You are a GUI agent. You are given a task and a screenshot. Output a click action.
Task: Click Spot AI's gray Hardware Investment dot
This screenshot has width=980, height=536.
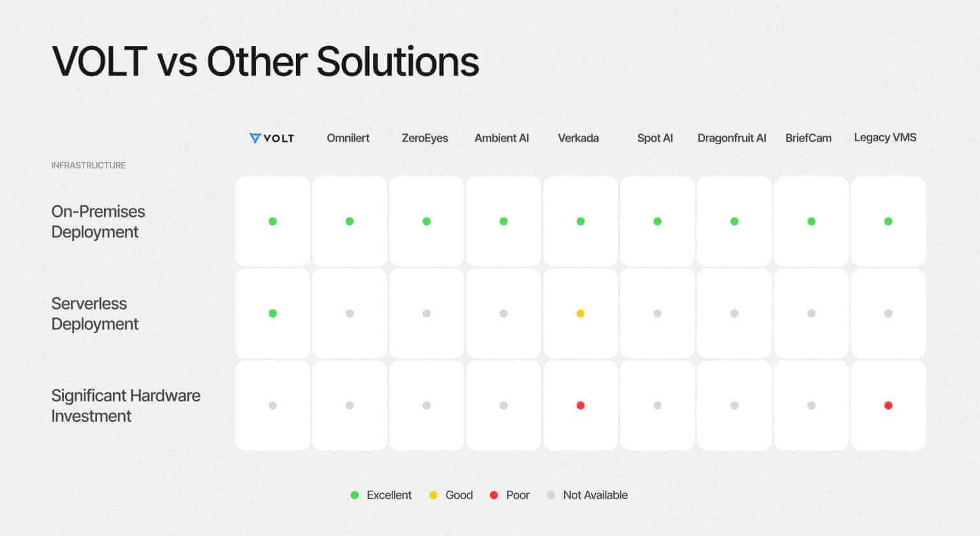point(657,405)
